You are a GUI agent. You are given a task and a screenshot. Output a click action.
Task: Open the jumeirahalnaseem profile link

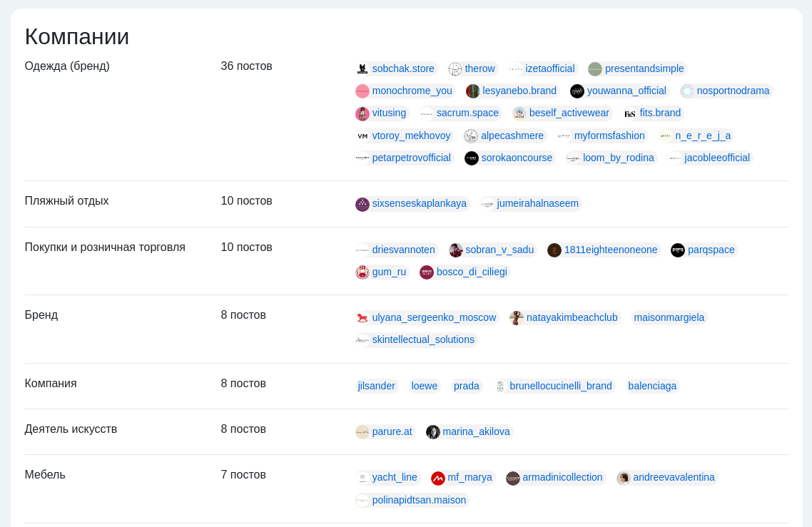[537, 203]
